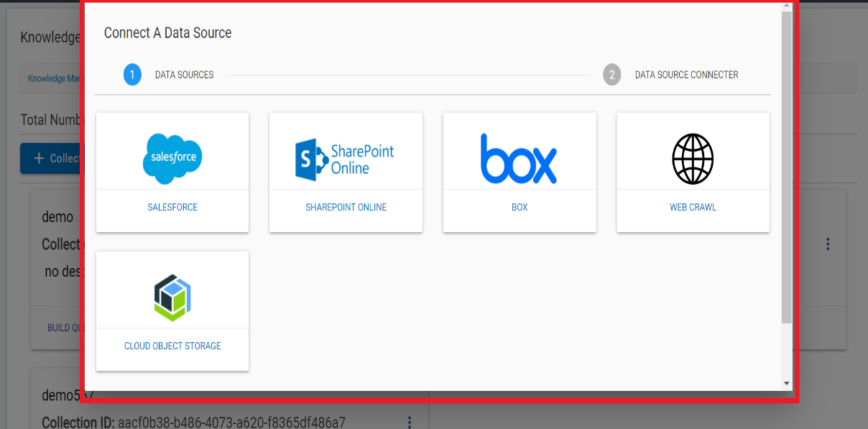
Task: Click the Knowledge breadcrumb link behind dialog
Action: (x=55, y=78)
